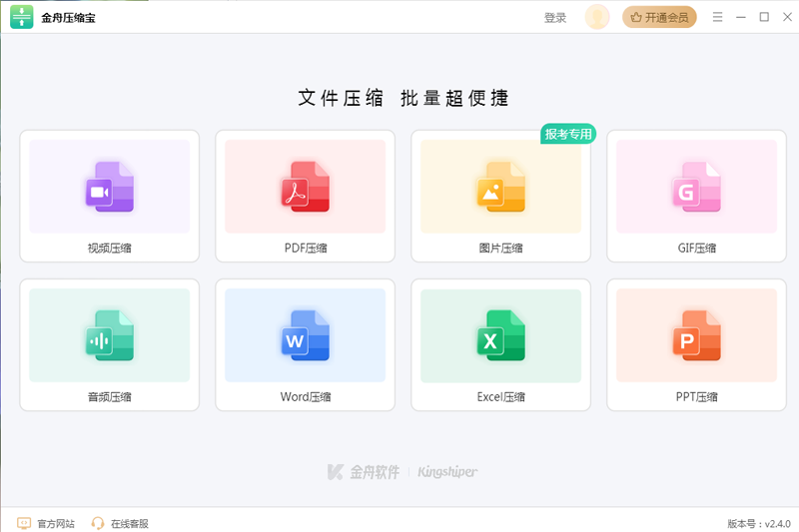799x532 pixels.
Task: Click the 登录 login link
Action: tap(555, 17)
